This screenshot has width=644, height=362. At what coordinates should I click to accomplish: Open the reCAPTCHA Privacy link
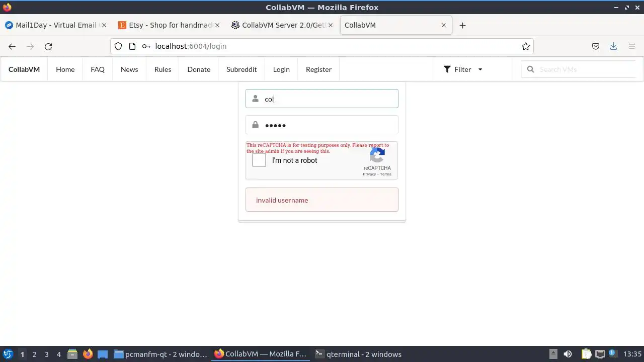coord(369,174)
